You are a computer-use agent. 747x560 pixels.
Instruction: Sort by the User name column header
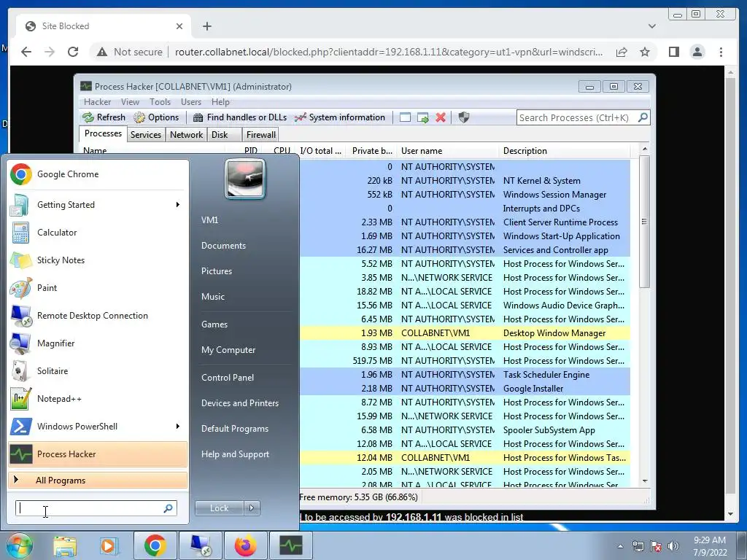click(448, 151)
